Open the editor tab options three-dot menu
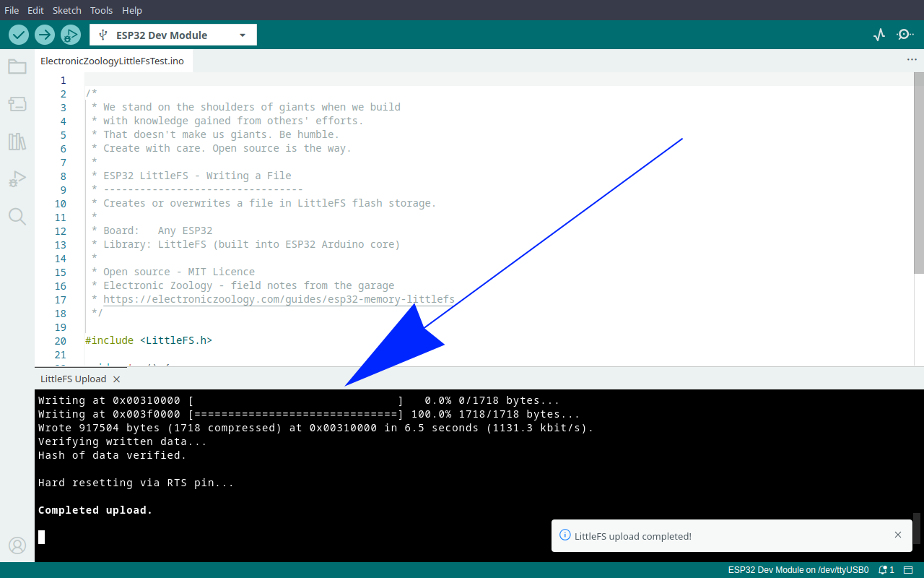 pos(912,60)
